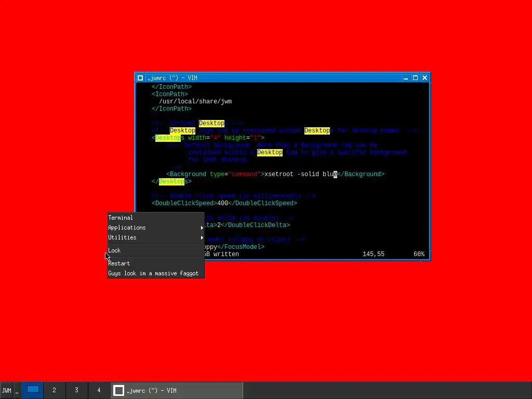
Task: Switch to virtual desktop 4
Action: click(x=99, y=390)
